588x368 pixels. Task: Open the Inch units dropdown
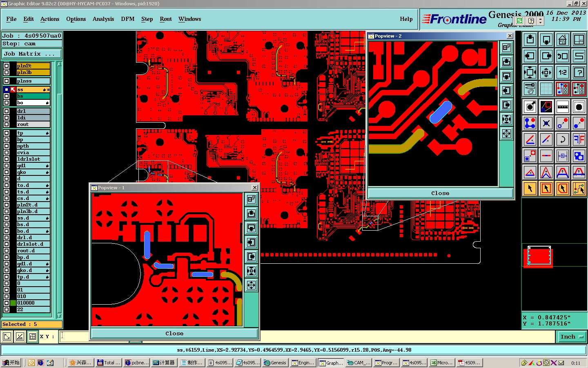pyautogui.click(x=571, y=337)
